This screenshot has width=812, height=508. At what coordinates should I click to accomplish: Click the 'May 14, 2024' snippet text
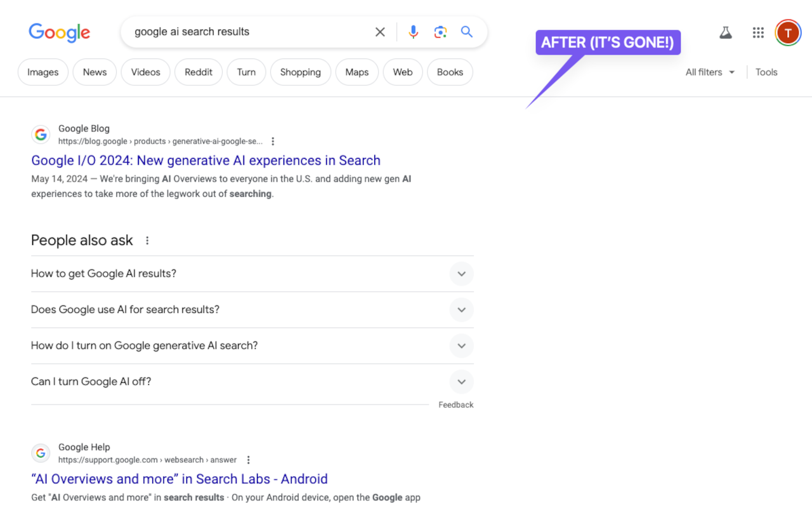[x=60, y=179]
